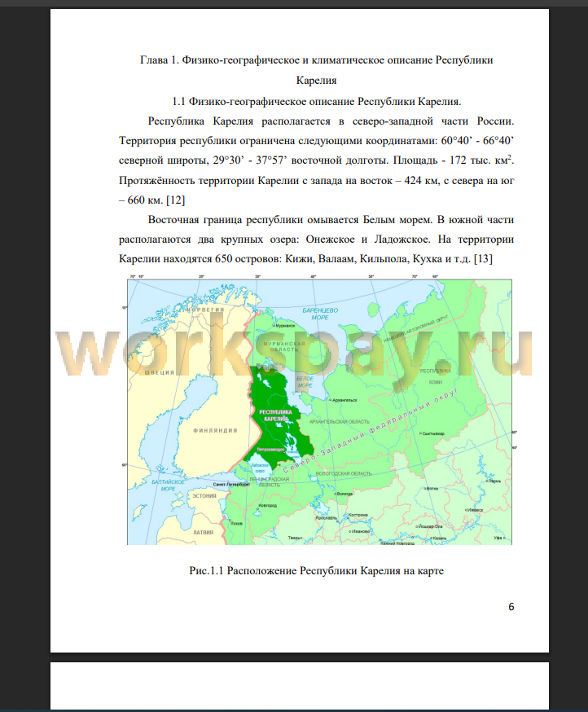Click the white 'РЕСПУБЛИКА КАРЕЛИЯ' label on the map
Screen dimensions: 588x712
point(275,415)
